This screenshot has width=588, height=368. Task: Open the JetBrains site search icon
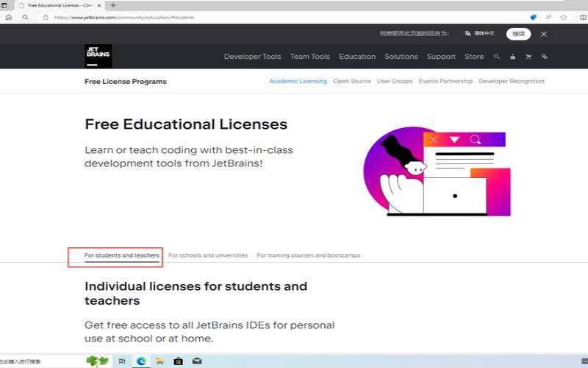point(497,57)
